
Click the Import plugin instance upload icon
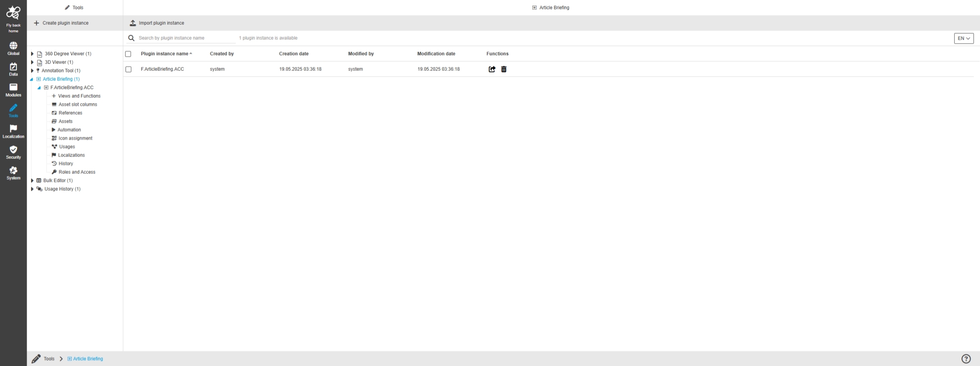(133, 23)
